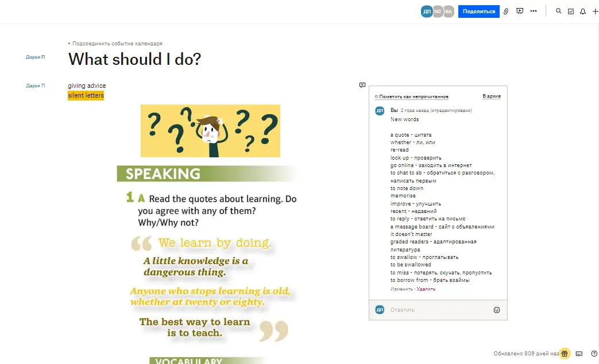This screenshot has width=599, height=364.
Task: Show keyboard shortcuts icon
Action: click(x=579, y=354)
